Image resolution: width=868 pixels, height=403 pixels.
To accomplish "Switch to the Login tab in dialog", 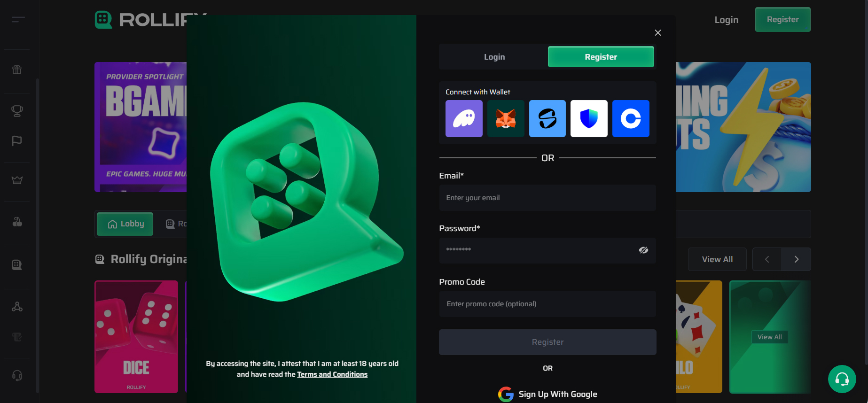I will (x=494, y=57).
